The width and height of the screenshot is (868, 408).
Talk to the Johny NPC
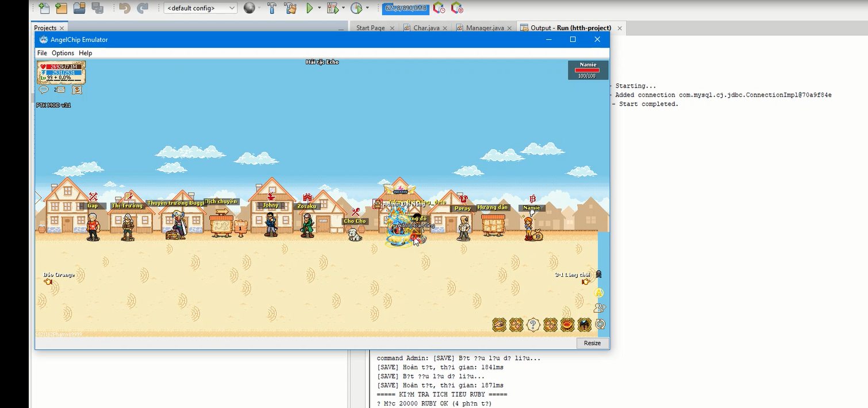point(271,223)
